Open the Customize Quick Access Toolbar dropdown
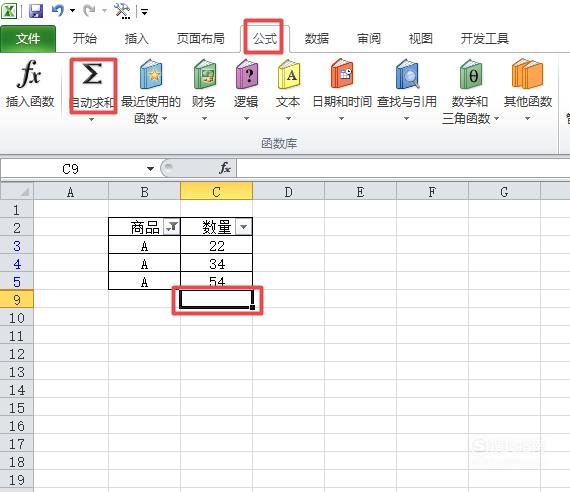The height and width of the screenshot is (492, 570). click(144, 12)
